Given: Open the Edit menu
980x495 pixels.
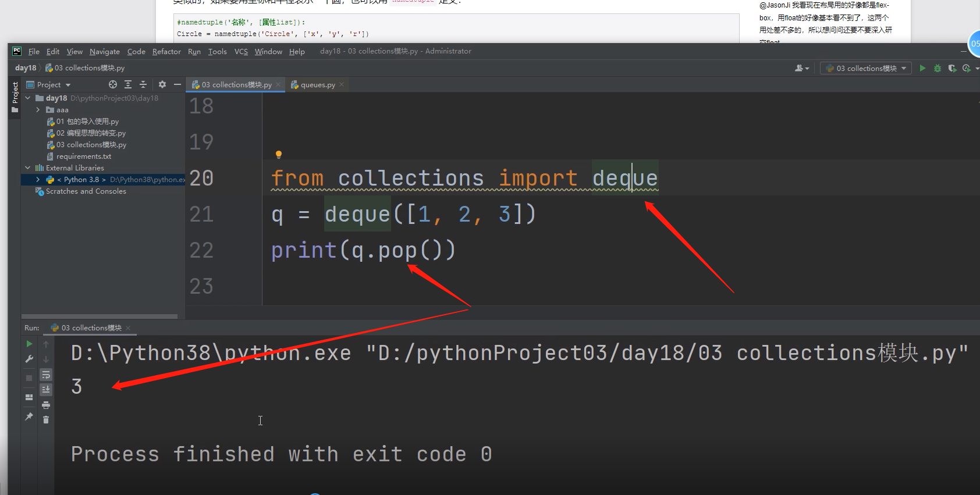Looking at the screenshot, I should [53, 51].
